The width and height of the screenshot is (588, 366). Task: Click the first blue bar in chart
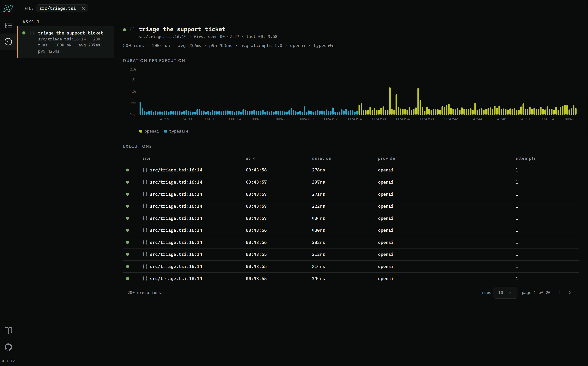(140, 108)
